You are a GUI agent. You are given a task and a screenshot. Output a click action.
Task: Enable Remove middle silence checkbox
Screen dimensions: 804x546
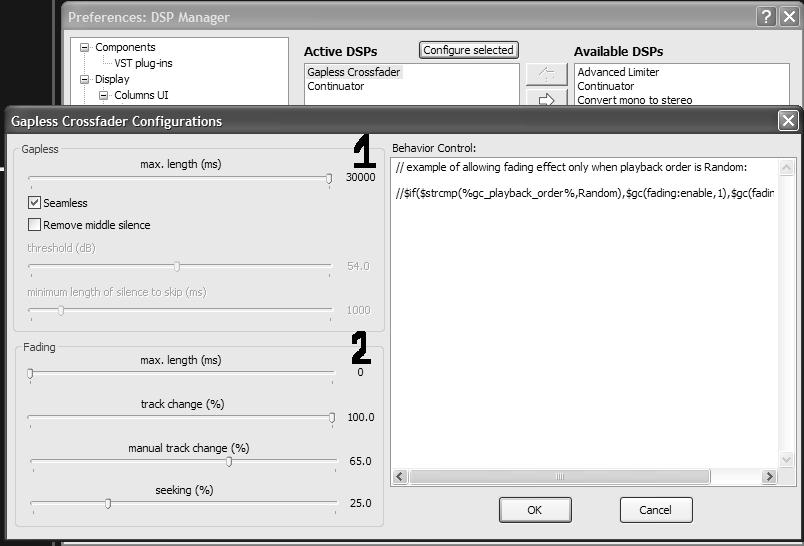tap(34, 225)
